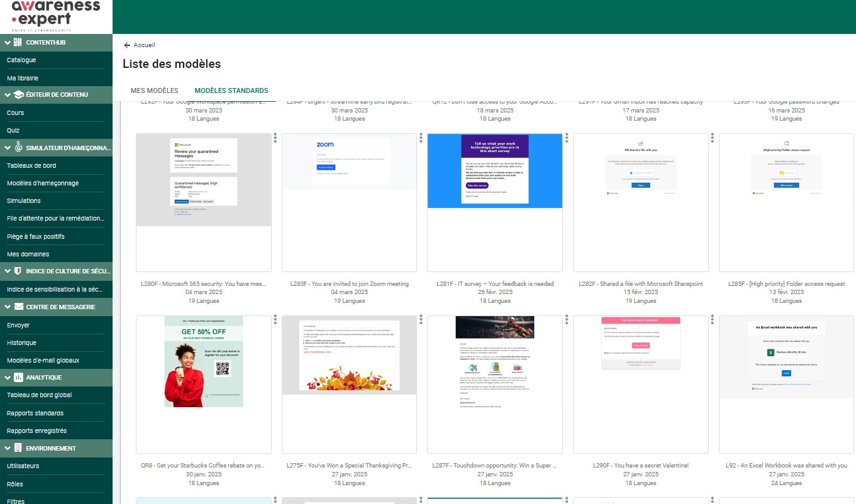Image resolution: width=856 pixels, height=504 pixels.
Task: Open three-dot menu of L275F Thanksgiving card
Action: pyautogui.click(x=421, y=321)
